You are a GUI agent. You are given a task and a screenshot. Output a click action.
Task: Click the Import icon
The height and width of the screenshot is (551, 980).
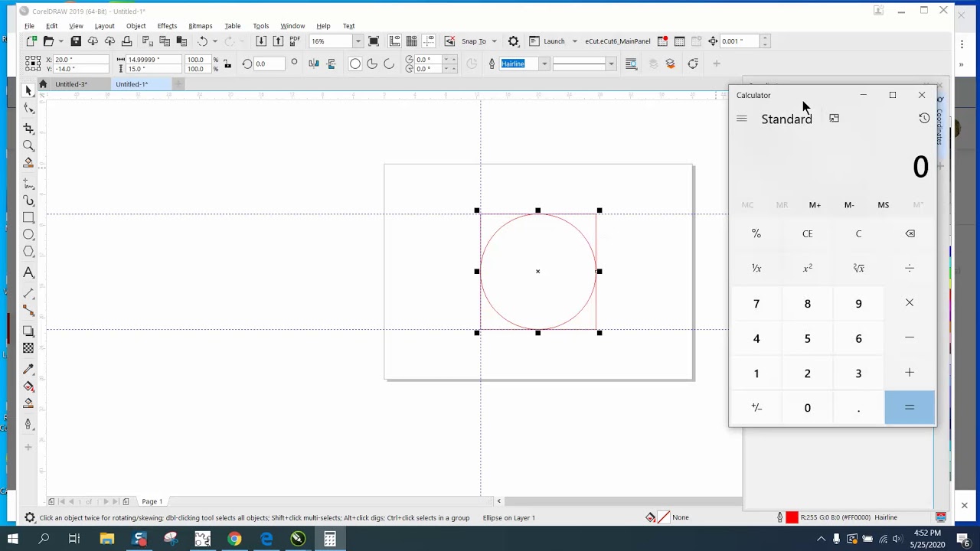click(x=261, y=41)
